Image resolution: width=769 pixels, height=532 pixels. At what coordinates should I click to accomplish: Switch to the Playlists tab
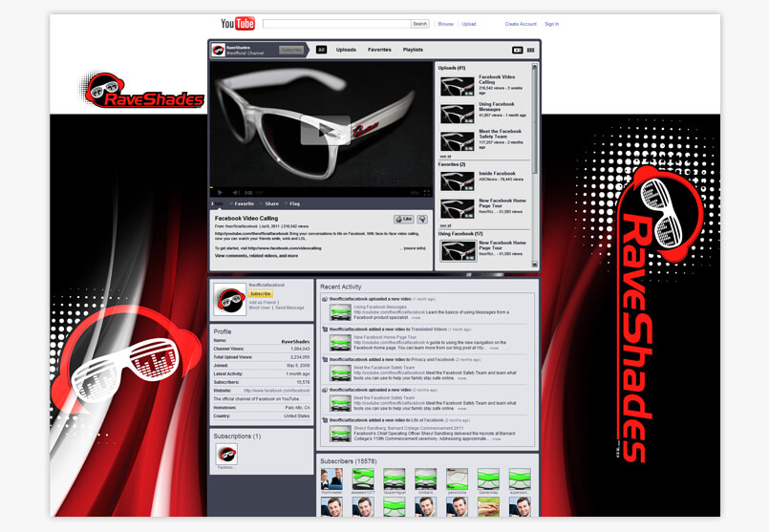(x=413, y=50)
